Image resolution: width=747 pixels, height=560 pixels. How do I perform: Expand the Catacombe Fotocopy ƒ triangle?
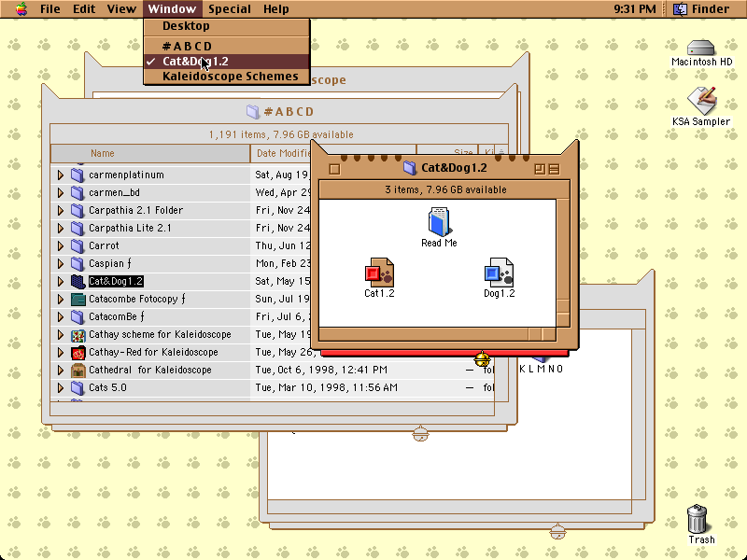point(61,299)
